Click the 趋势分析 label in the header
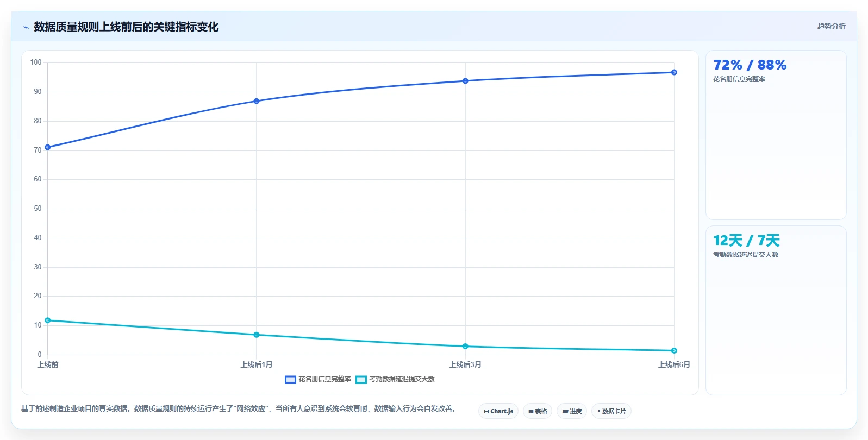This screenshot has height=440, width=868. coord(831,26)
